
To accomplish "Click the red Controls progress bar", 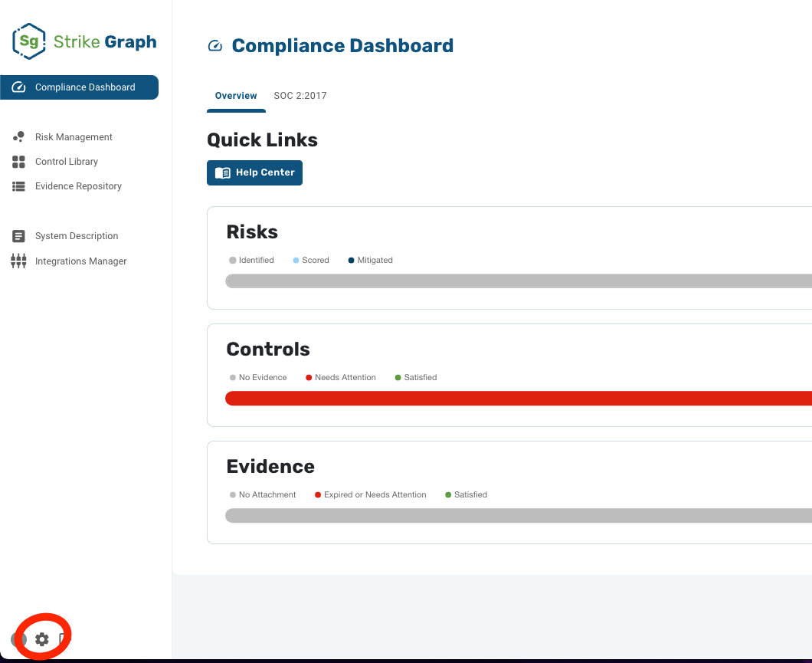I will (x=519, y=399).
